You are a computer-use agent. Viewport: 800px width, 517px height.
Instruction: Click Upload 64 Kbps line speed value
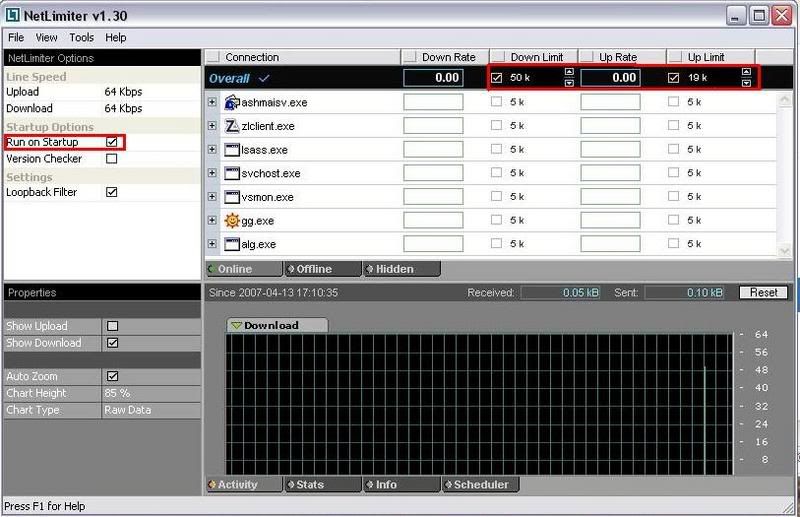[x=123, y=92]
